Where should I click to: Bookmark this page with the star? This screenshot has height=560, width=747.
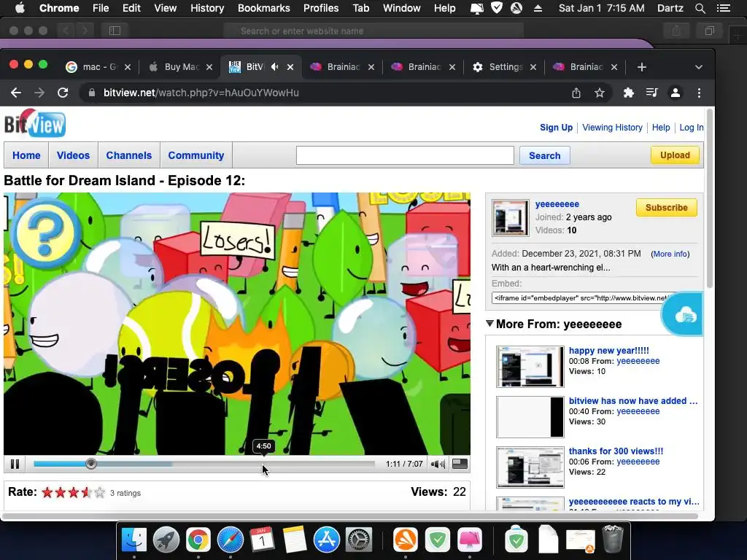click(600, 93)
